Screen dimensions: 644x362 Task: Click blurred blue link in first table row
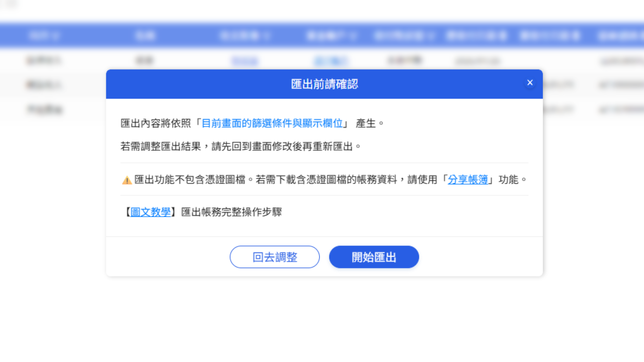click(245, 61)
